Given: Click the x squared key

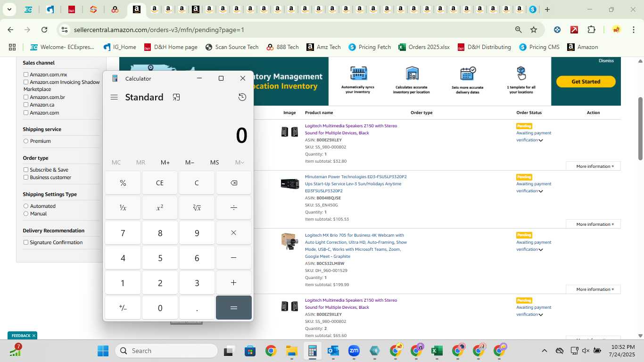Looking at the screenshot, I should click(x=160, y=208).
